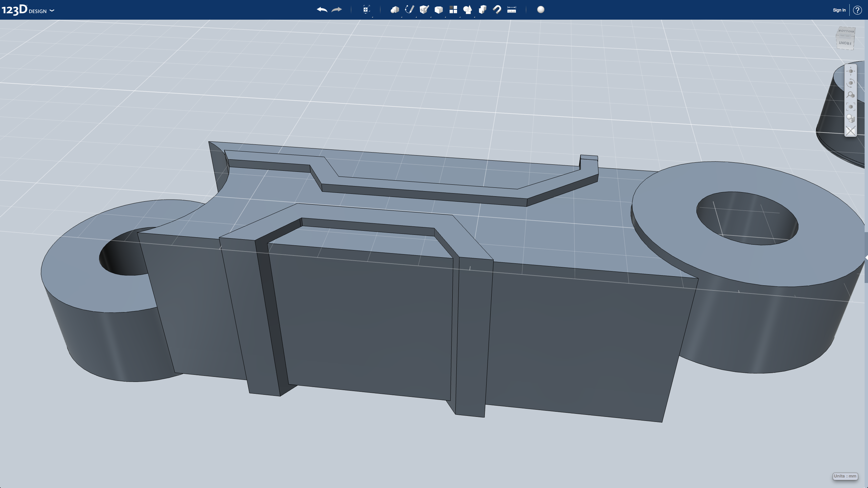Screen dimensions: 868x488
Task: Open the Primitives shapes tool
Action: point(394,10)
